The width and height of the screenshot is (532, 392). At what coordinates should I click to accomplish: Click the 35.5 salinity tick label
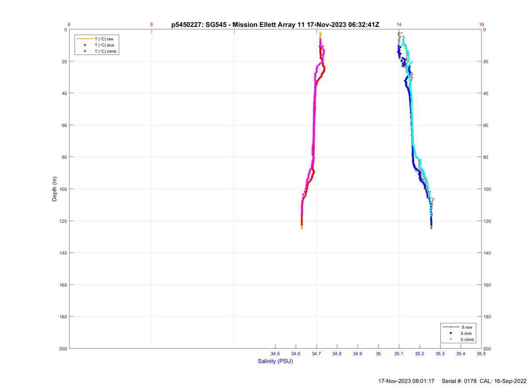(x=481, y=353)
